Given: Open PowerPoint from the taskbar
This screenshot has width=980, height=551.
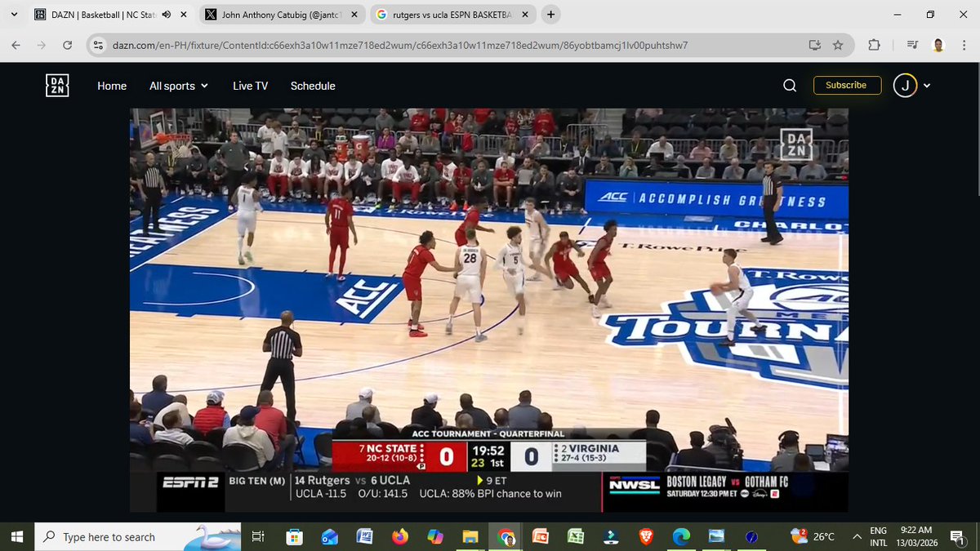Looking at the screenshot, I should 540,536.
